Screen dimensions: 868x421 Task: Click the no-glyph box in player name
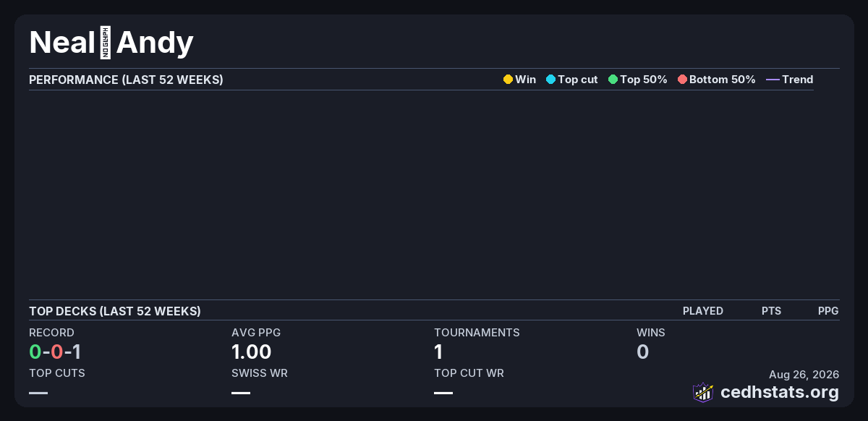click(106, 43)
